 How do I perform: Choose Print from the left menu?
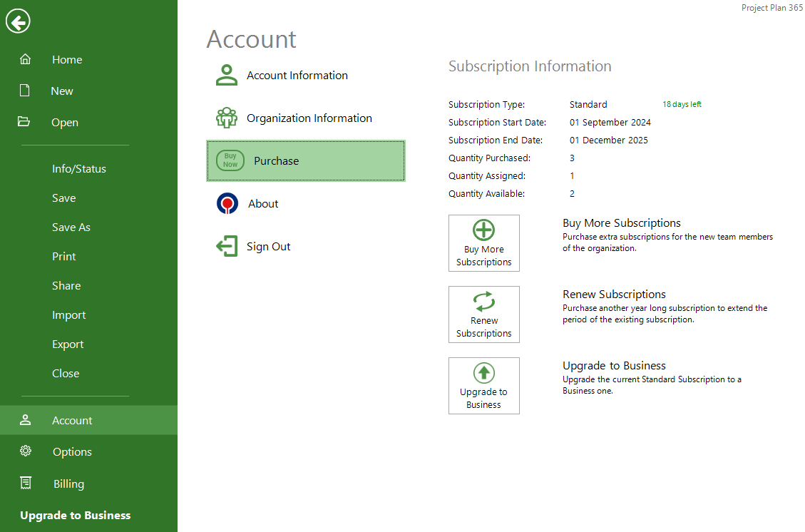[63, 257]
